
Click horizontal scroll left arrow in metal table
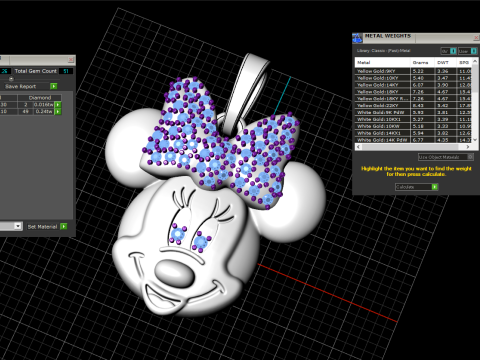click(359, 147)
